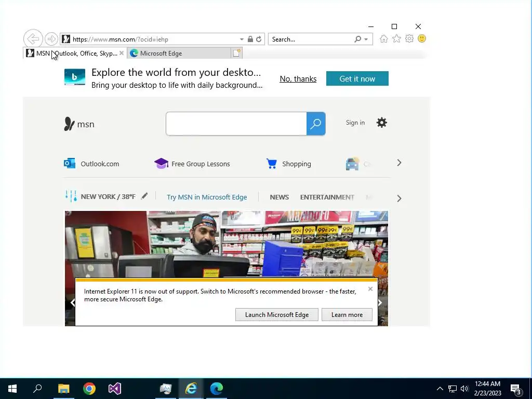Open Free Group Lessons link
Image resolution: width=532 pixels, height=399 pixels.
click(192, 164)
